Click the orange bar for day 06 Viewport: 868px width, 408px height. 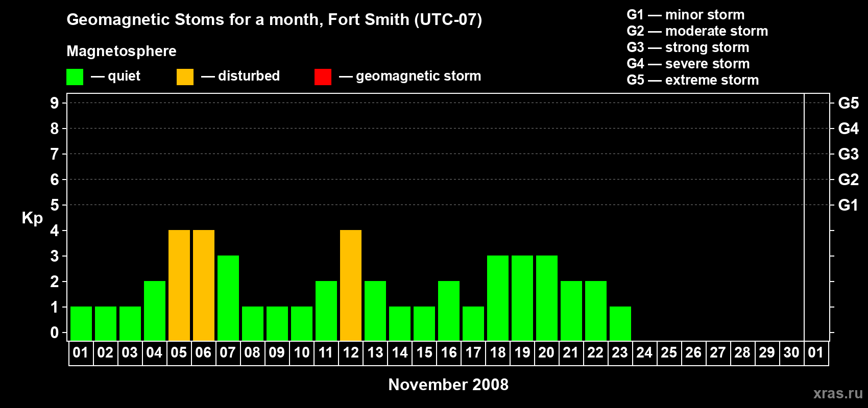point(204,285)
